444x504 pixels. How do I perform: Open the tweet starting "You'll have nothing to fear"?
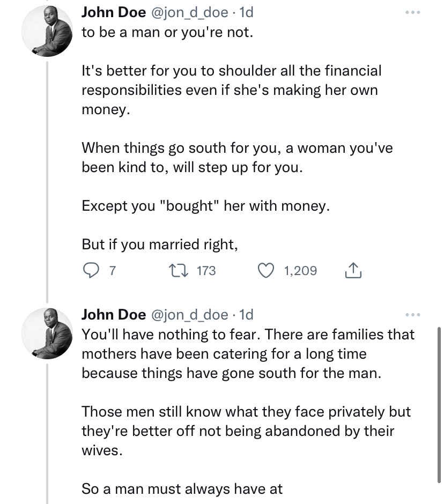(247, 354)
